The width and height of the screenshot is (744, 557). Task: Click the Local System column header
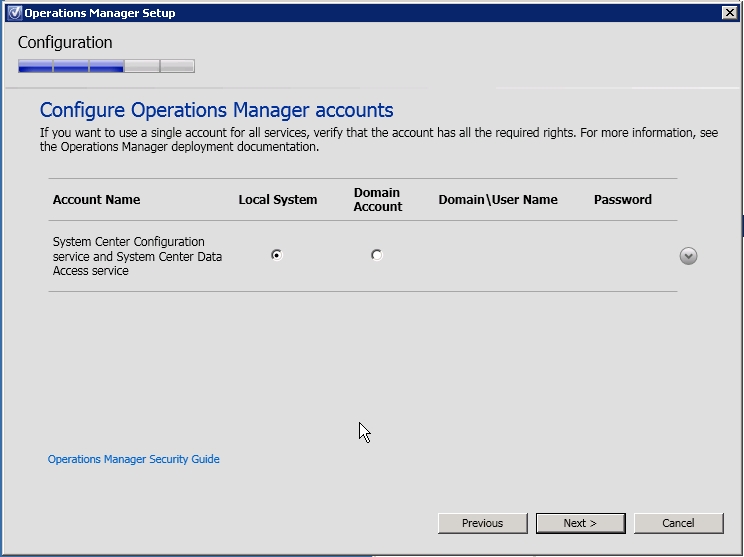277,200
